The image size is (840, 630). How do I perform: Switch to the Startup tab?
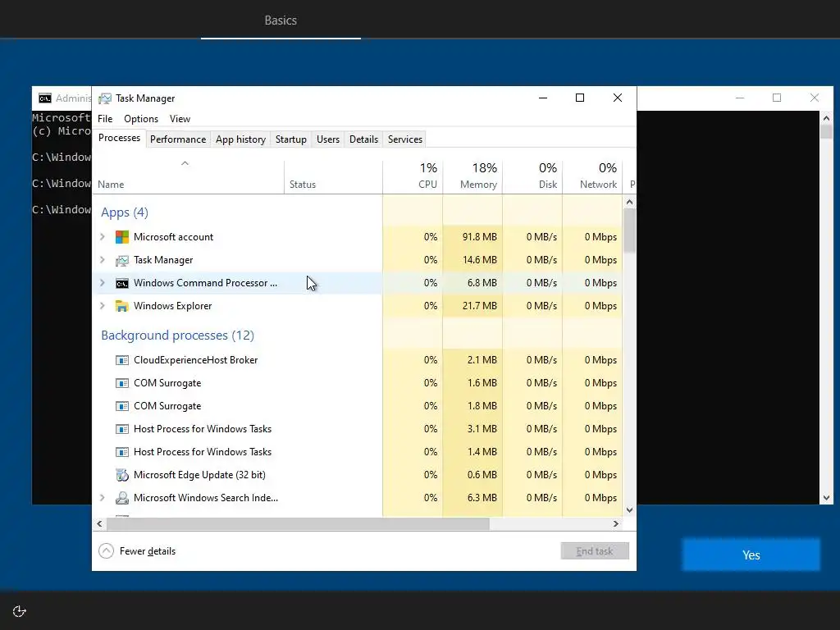[x=291, y=139]
